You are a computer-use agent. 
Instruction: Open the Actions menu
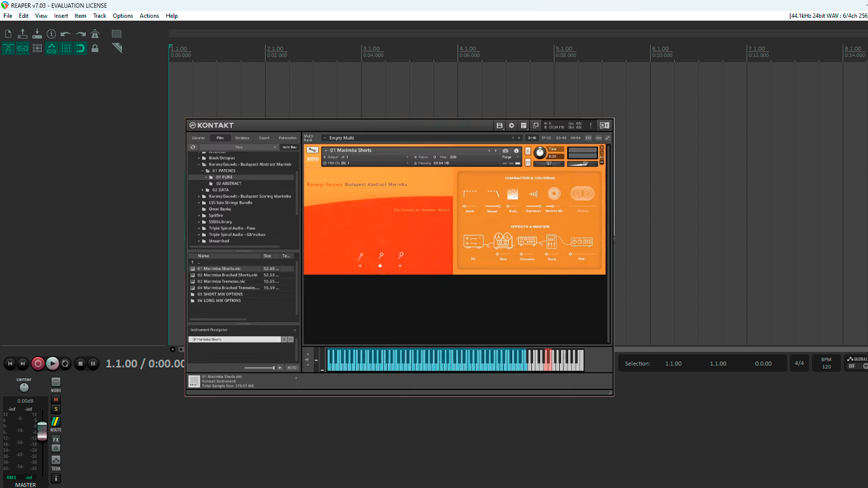tap(149, 16)
